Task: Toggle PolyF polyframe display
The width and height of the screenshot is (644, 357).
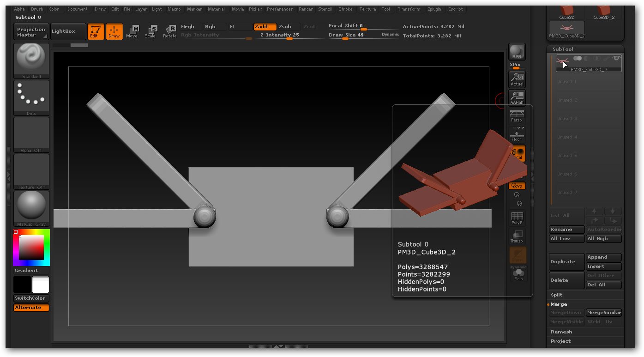Action: click(x=517, y=218)
